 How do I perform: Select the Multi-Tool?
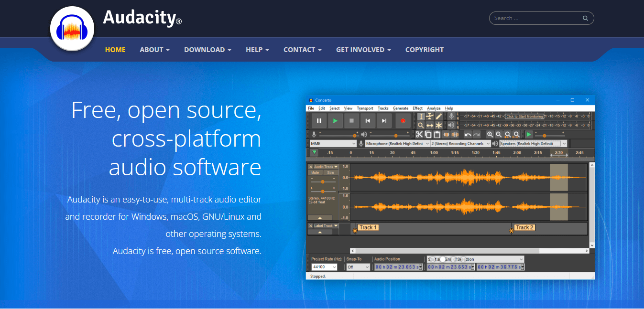pyautogui.click(x=439, y=125)
